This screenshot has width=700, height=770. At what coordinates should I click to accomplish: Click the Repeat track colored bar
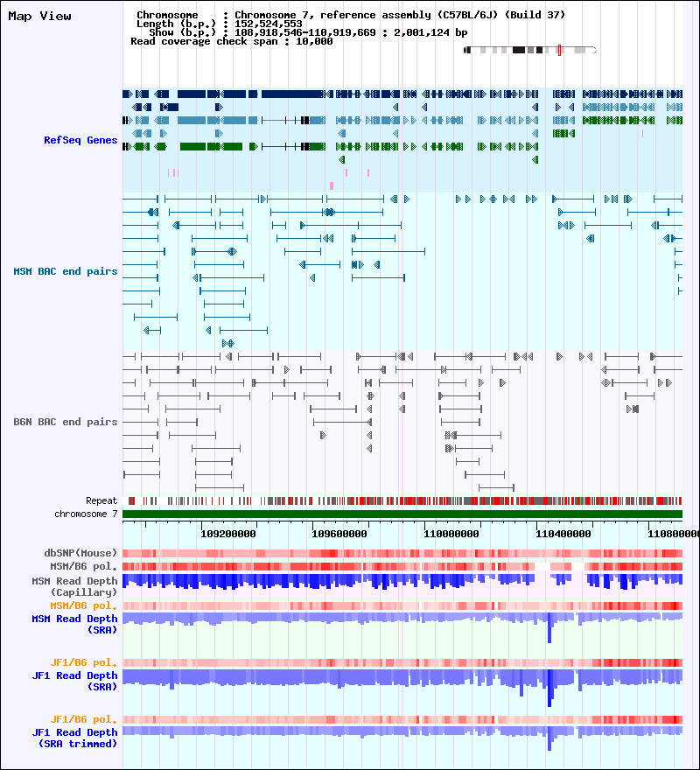tap(402, 500)
